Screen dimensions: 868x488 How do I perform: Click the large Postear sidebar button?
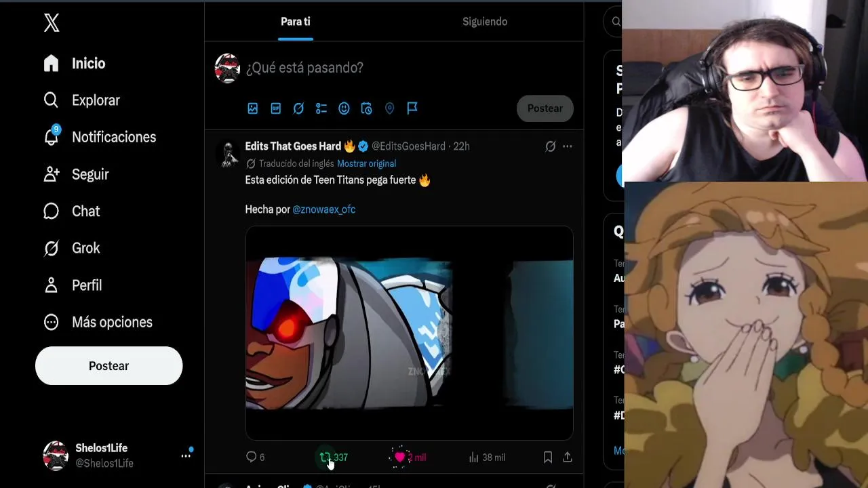click(x=108, y=366)
